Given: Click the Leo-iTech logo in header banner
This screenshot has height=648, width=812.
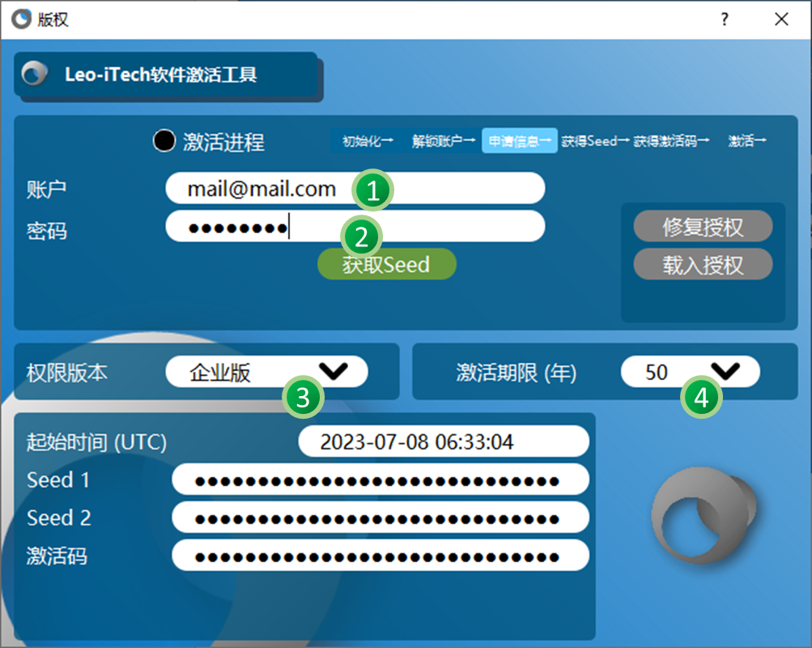Looking at the screenshot, I should click(x=34, y=75).
